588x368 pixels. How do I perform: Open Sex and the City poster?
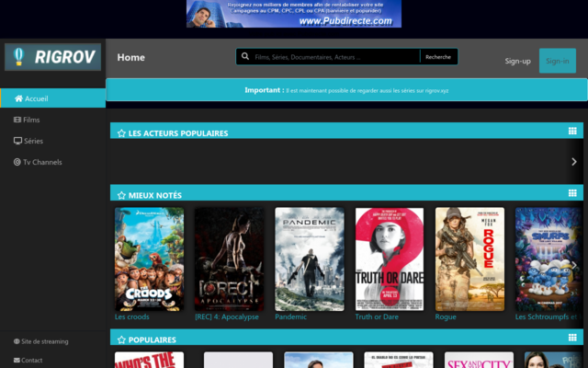pyautogui.click(x=479, y=360)
